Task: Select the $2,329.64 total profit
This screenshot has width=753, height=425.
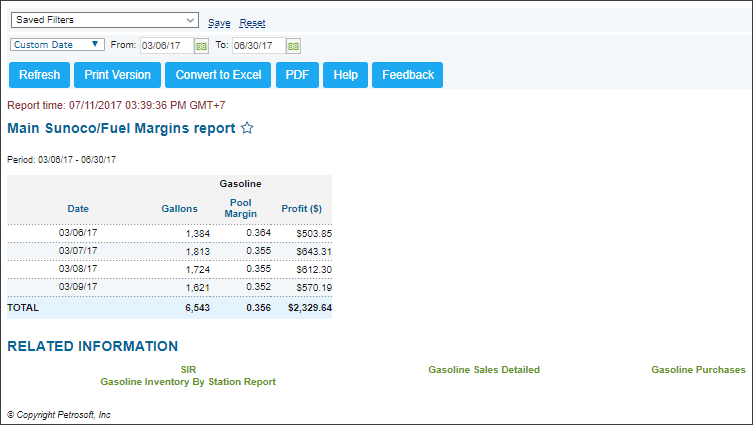Action: (x=310, y=308)
